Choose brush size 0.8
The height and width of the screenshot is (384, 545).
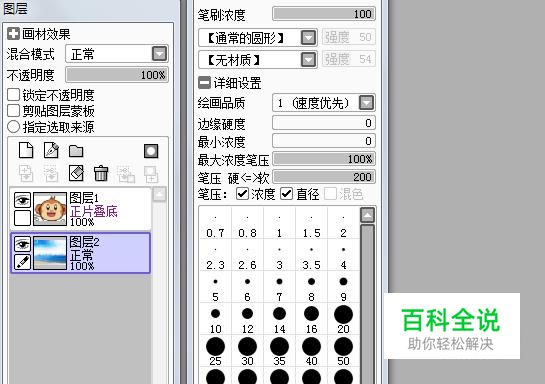pos(247,223)
